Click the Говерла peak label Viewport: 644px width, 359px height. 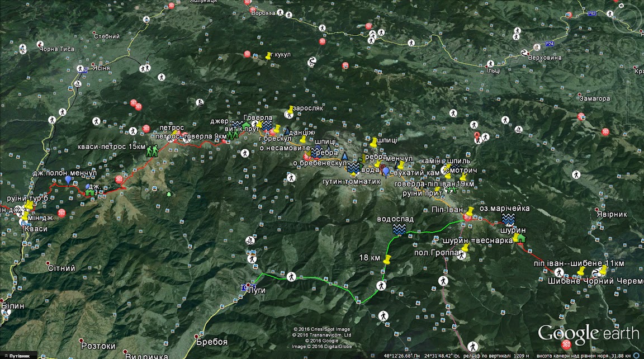point(258,117)
